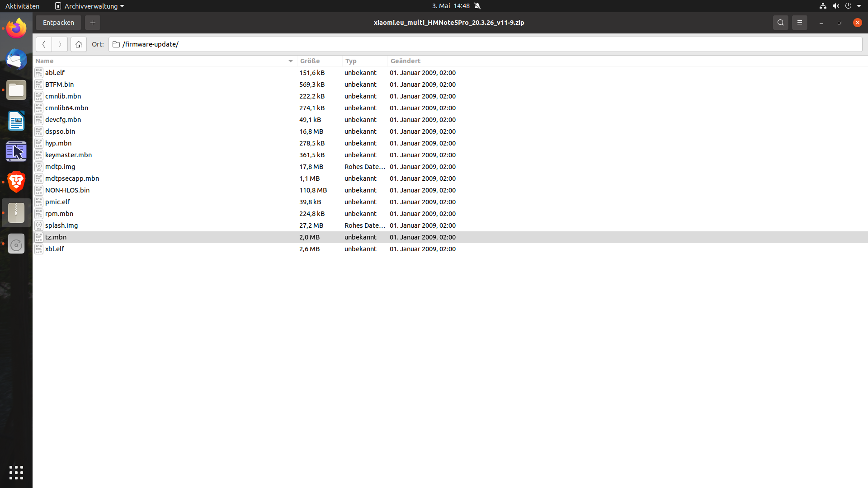Open LibreOffice Writer from the dock
Screen dimensions: 868x488
tap(16, 121)
